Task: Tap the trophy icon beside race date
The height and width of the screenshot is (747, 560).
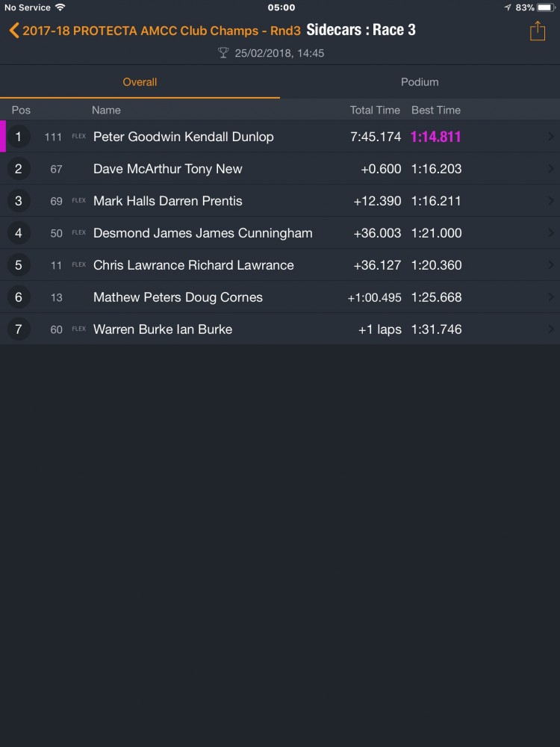Action: pos(223,53)
